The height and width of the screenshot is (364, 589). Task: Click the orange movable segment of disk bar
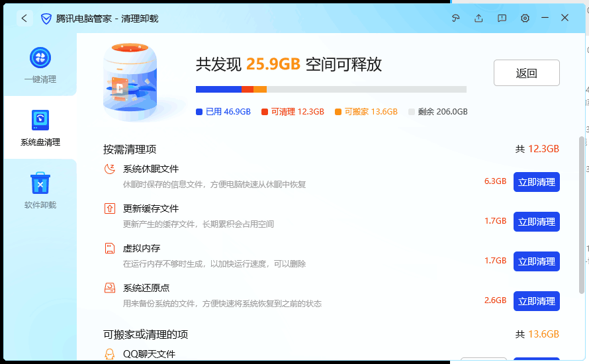click(x=260, y=89)
